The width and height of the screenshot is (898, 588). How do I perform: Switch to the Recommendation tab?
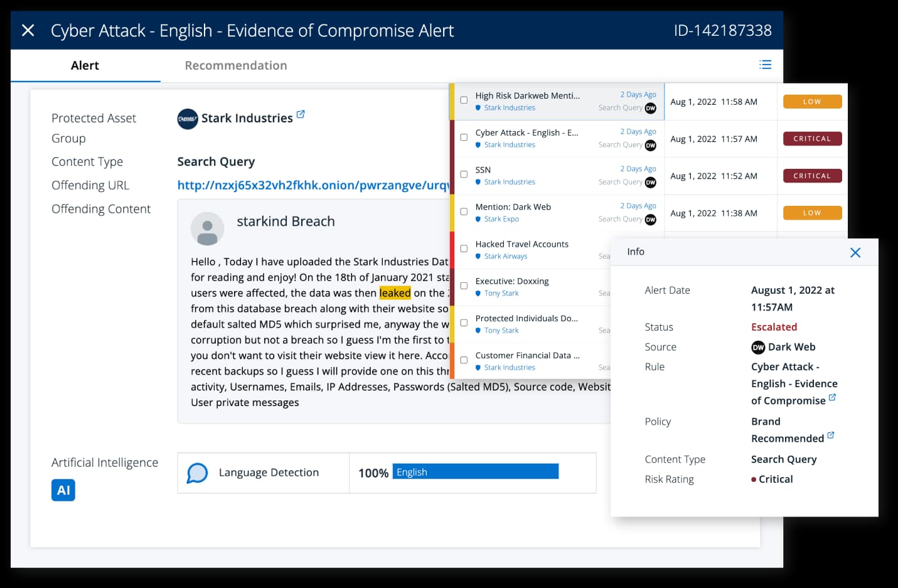pos(236,66)
